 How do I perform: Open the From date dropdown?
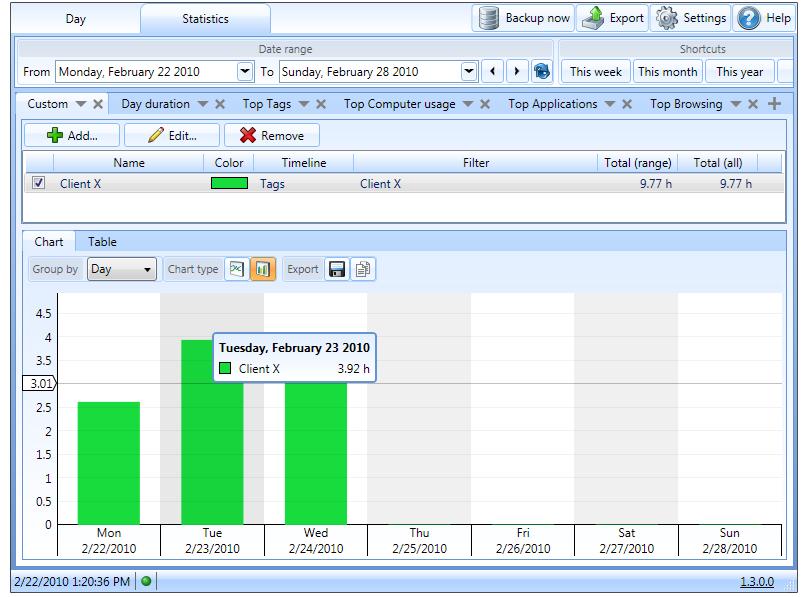pos(245,71)
